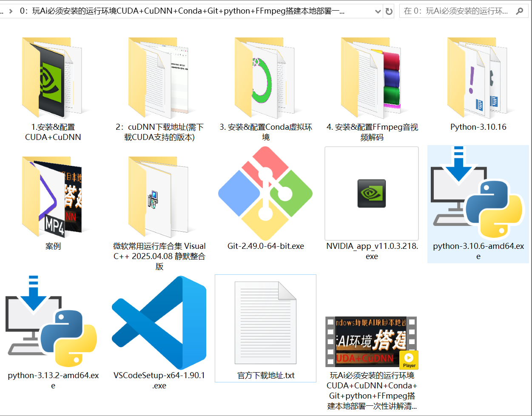The width and height of the screenshot is (532, 416).
Task: Click the folder path text in address bar
Action: point(182,11)
